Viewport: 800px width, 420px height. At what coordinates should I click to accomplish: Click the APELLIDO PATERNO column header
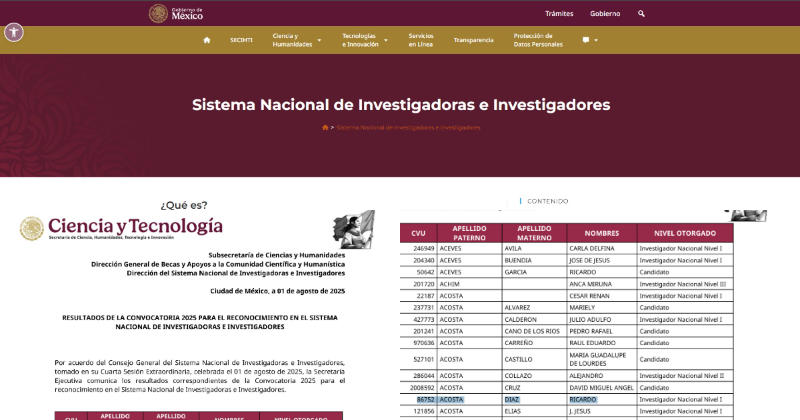469,233
